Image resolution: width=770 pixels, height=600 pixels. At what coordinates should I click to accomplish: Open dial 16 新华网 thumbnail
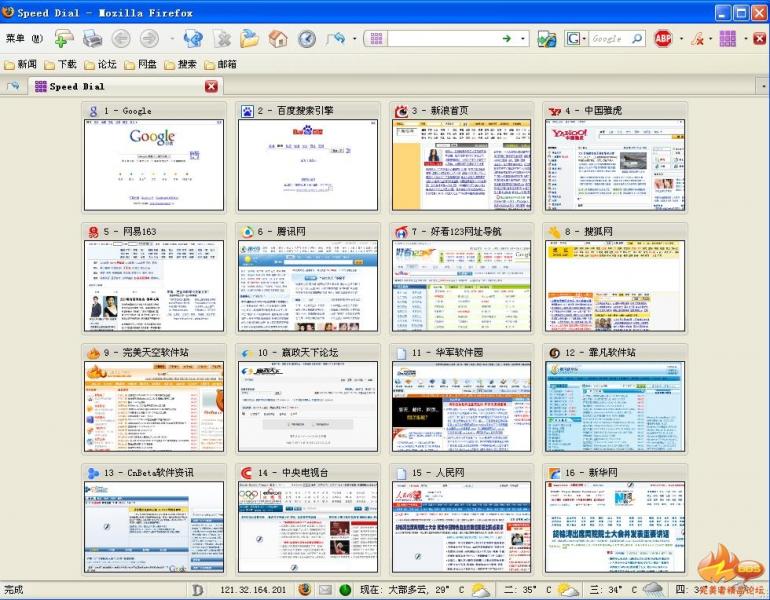pyautogui.click(x=615, y=527)
